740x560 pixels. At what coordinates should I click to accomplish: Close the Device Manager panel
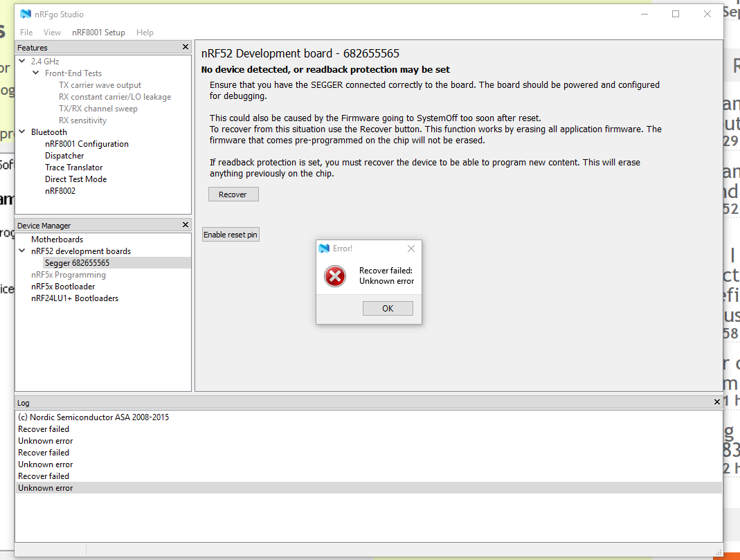[x=186, y=224]
